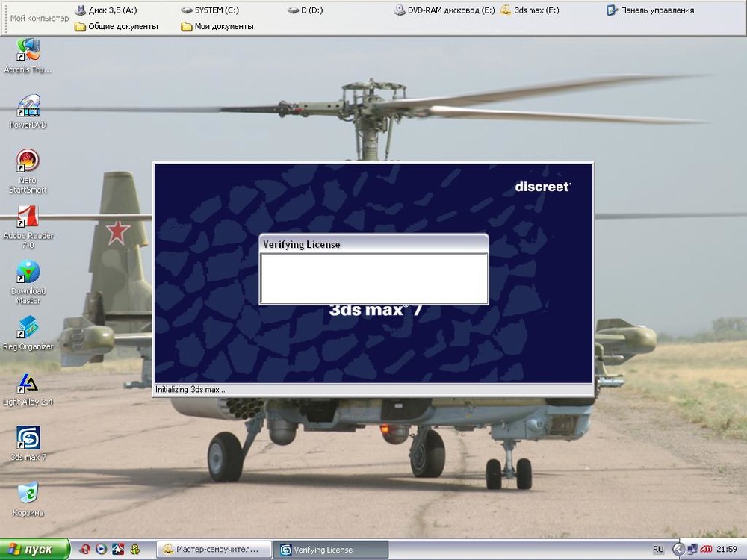747x560 pixels.
Task: Open the Acronis True Image desktop shortcut
Action: pos(28,56)
